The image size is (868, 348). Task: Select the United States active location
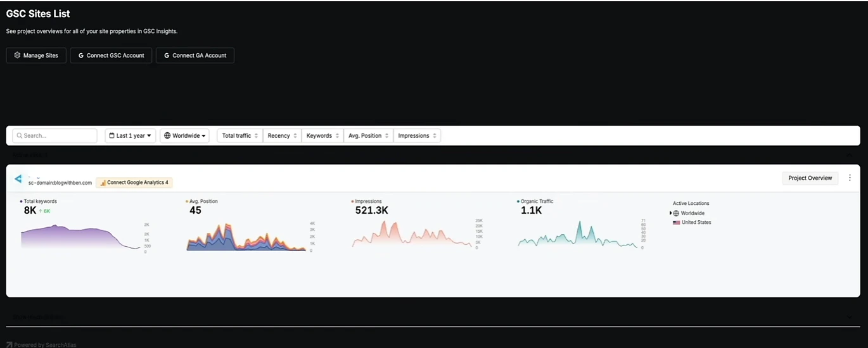(692, 223)
